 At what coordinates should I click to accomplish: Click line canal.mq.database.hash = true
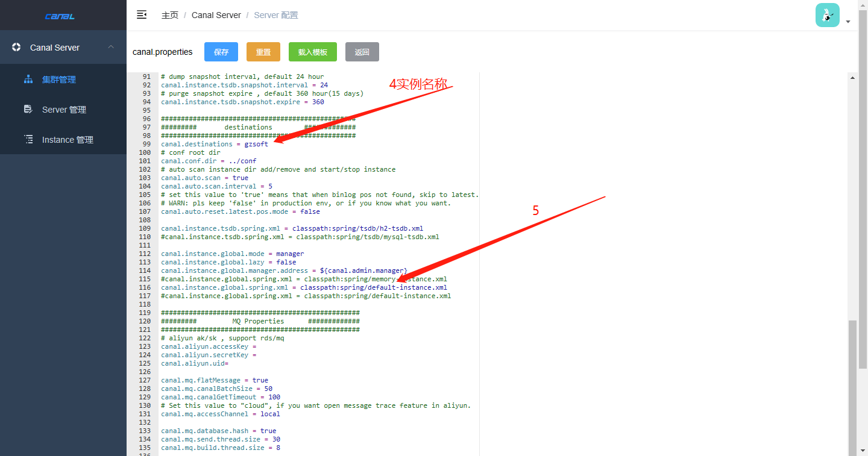[x=218, y=431]
